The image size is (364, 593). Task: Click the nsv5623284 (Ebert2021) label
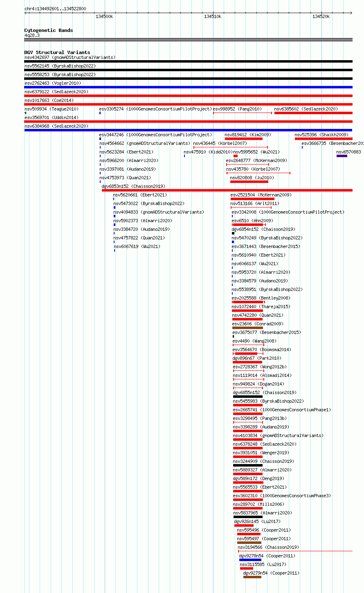126,152
